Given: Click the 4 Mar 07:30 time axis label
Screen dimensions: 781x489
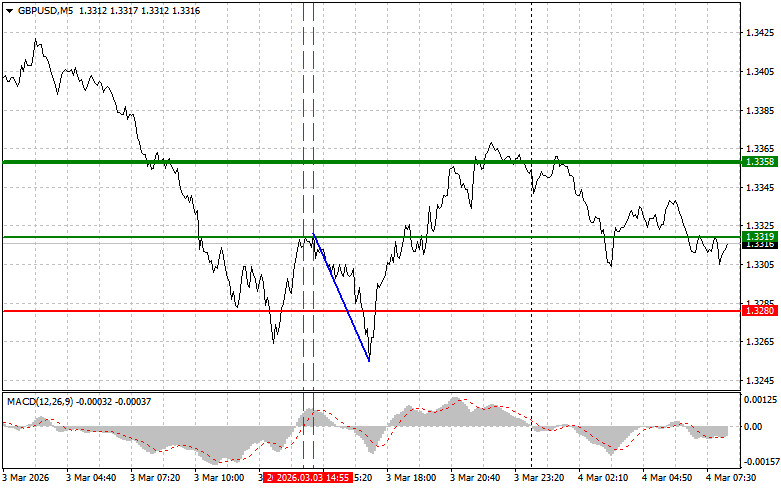Looking at the screenshot, I should pyautogui.click(x=731, y=478).
